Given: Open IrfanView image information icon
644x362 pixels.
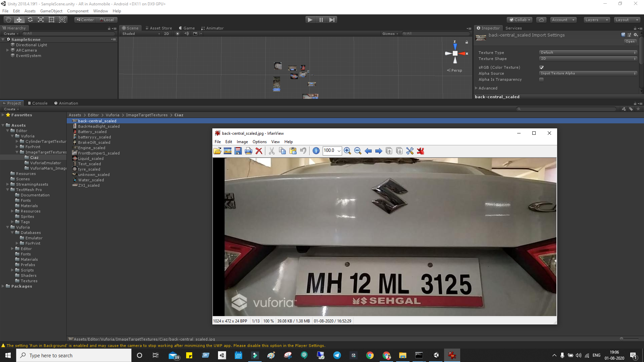Looking at the screenshot, I should click(x=316, y=151).
